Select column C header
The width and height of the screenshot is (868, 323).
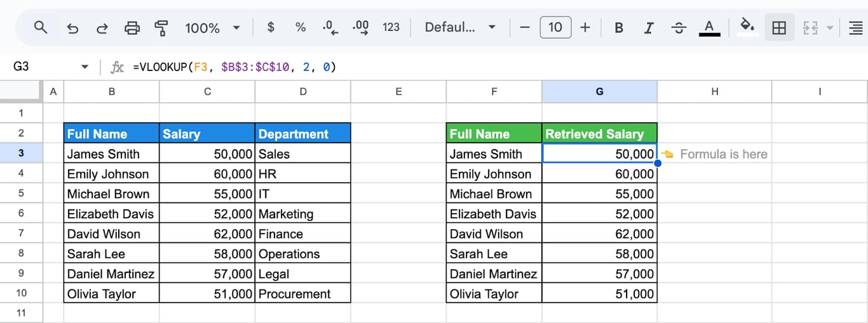coord(207,91)
